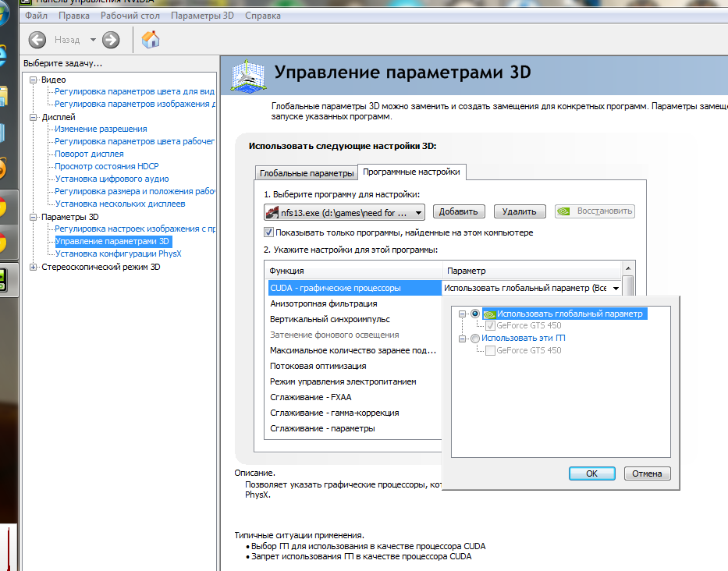Click the Отмена button
728x571 pixels.
click(647, 473)
